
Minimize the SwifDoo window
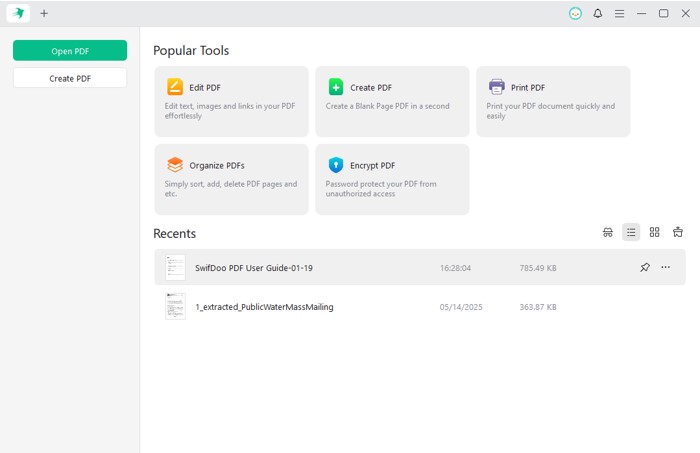pyautogui.click(x=642, y=13)
